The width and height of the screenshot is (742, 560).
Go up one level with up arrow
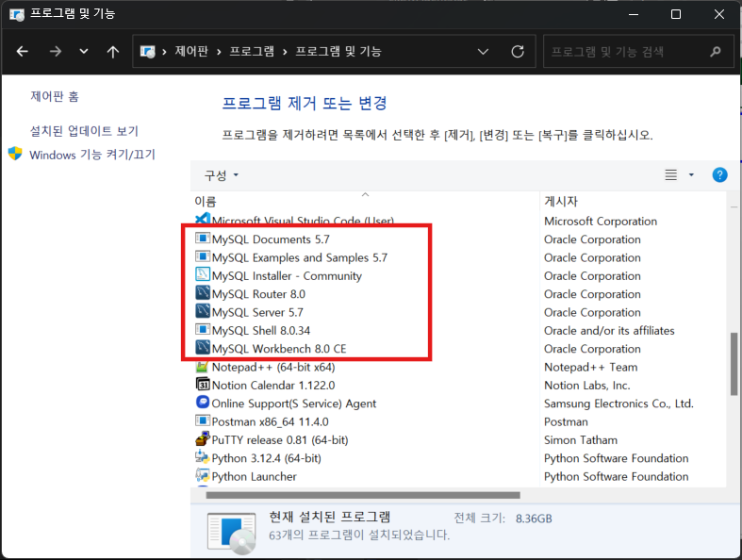pyautogui.click(x=112, y=51)
